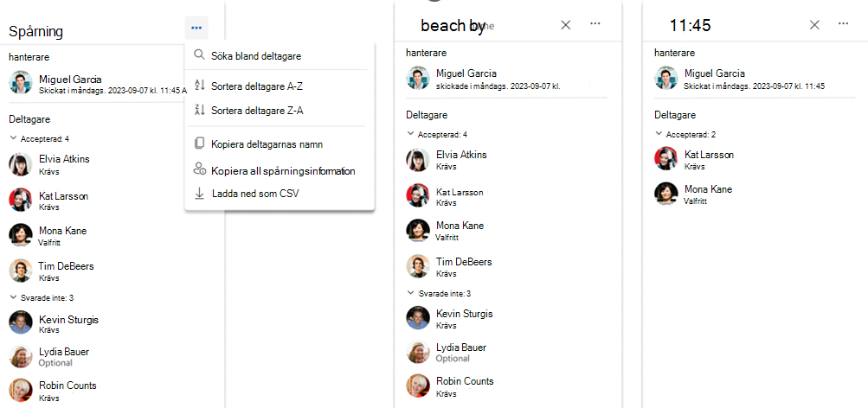Click Elvia Atkins avatar in left panel
868x408 pixels.
point(21,164)
